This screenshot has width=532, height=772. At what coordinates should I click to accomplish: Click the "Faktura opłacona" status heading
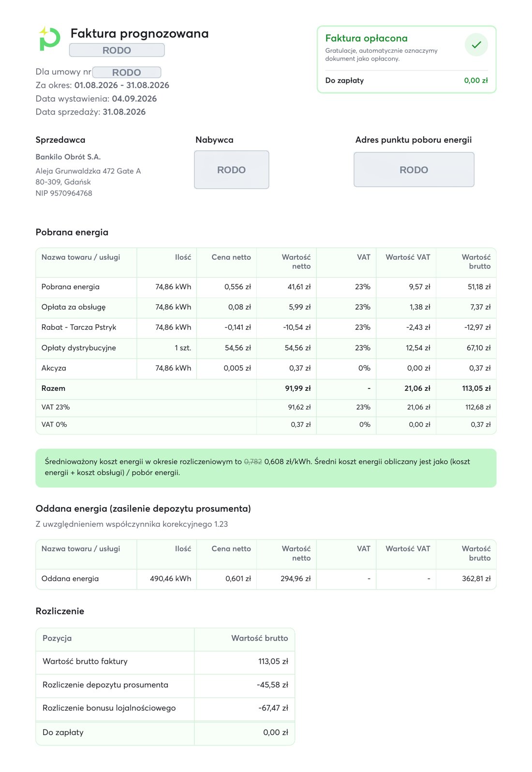pos(366,38)
